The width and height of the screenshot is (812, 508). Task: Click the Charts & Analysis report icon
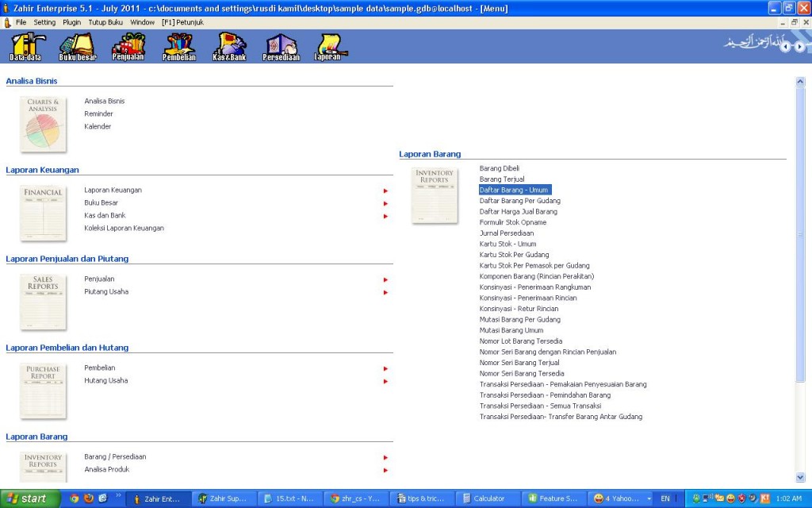click(43, 125)
